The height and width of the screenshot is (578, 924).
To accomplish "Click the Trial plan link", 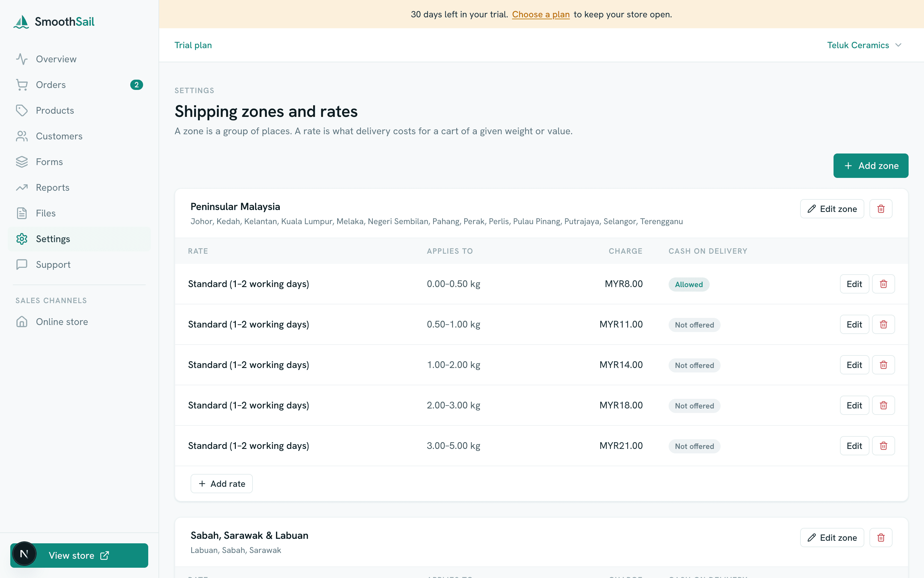I will 193,45.
